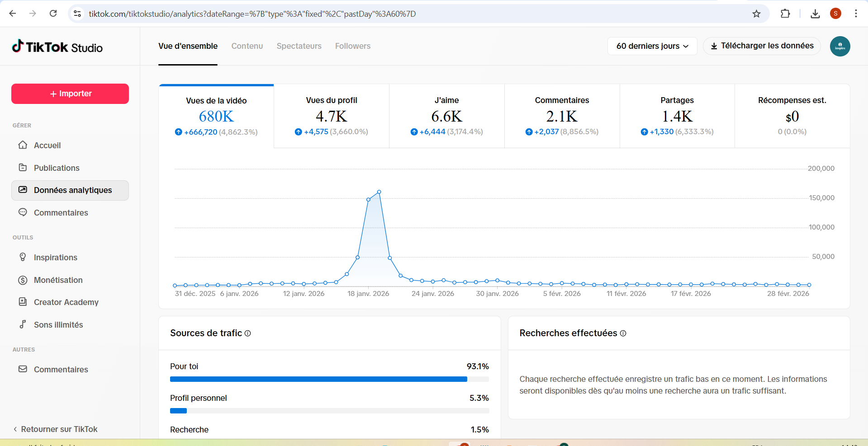Bookmark page with the star icon

coord(756,14)
